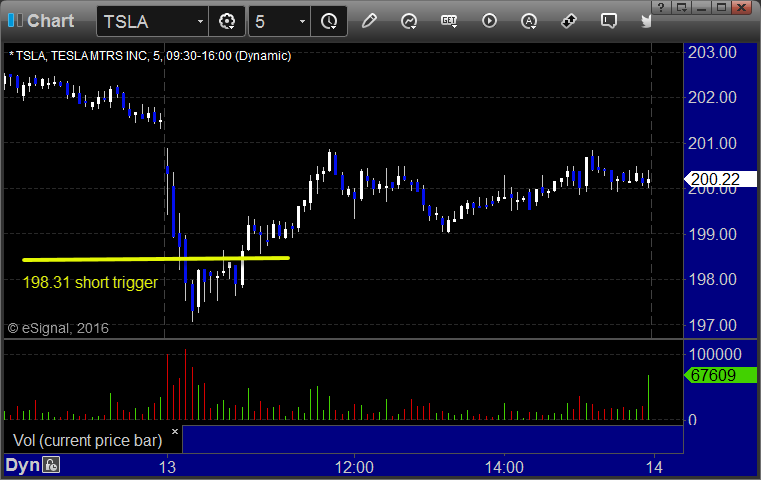Click the 198.00 price axis label
This screenshot has height=480, width=761.
click(712, 279)
